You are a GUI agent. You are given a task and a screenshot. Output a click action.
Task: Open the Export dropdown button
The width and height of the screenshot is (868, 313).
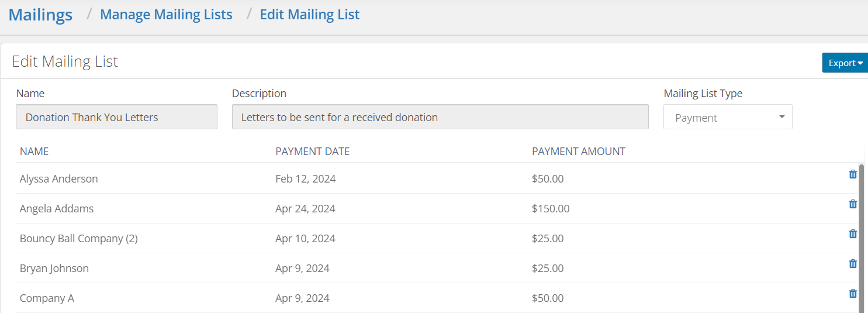point(845,63)
